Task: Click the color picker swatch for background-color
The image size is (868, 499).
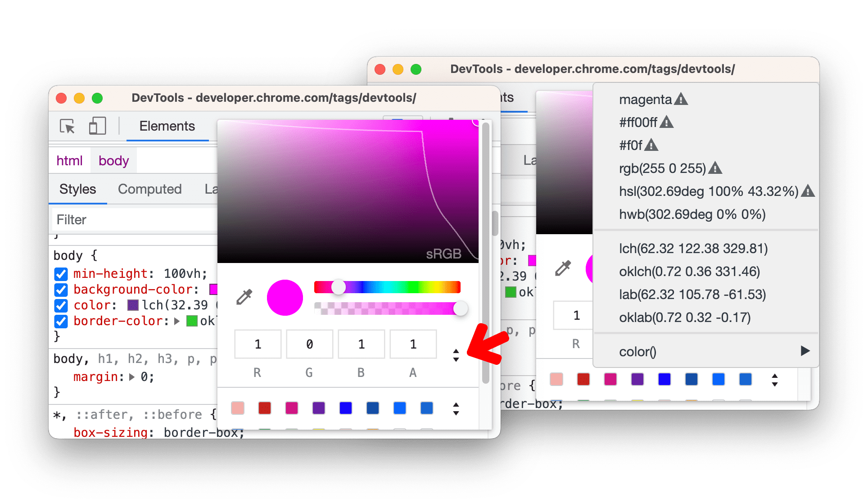Action: click(x=216, y=285)
